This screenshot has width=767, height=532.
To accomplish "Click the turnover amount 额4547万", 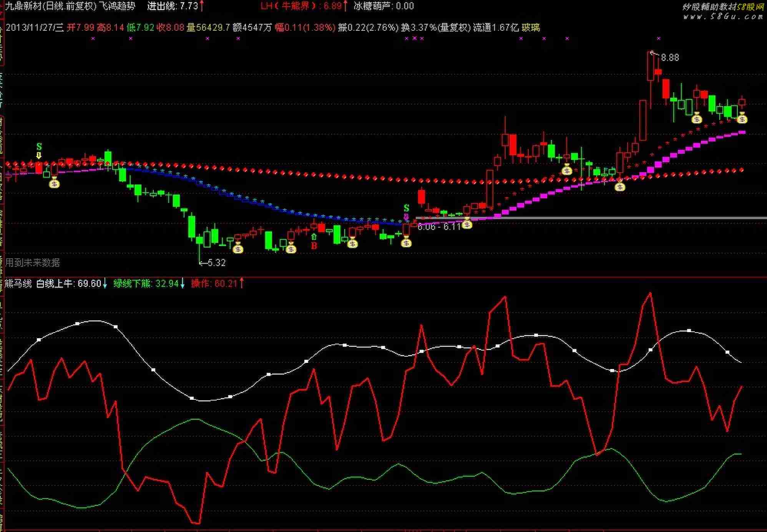I will click(252, 27).
